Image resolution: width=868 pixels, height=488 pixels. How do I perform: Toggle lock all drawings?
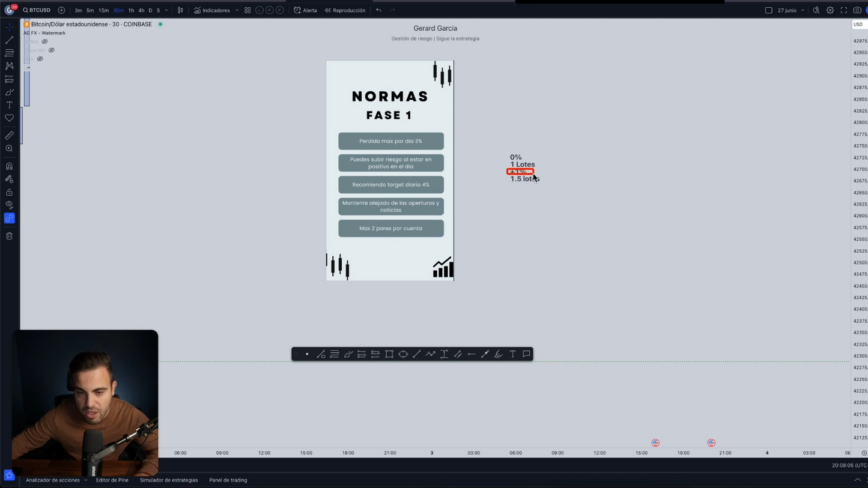[x=9, y=192]
